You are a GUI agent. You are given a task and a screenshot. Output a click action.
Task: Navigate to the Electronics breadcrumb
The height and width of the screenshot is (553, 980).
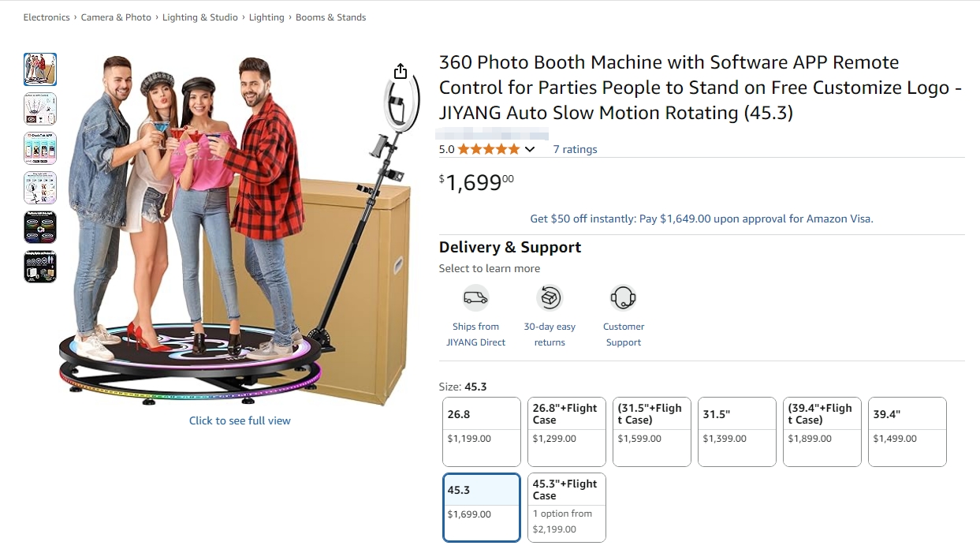point(47,17)
